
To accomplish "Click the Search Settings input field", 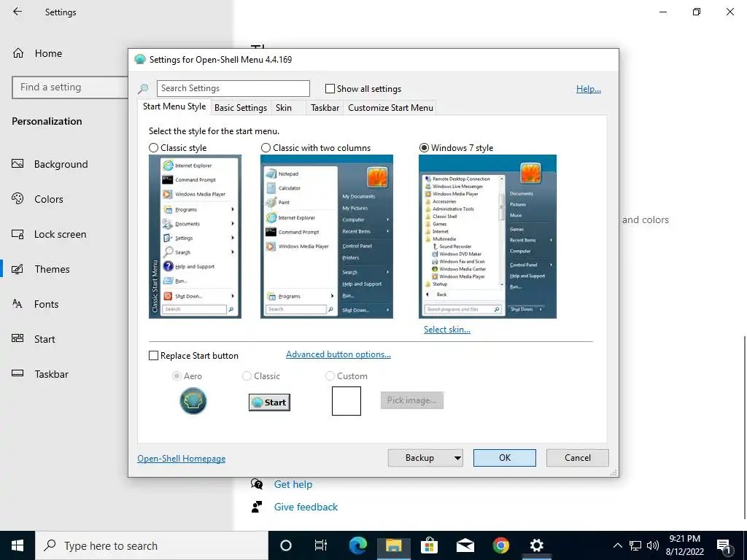I will click(x=233, y=88).
